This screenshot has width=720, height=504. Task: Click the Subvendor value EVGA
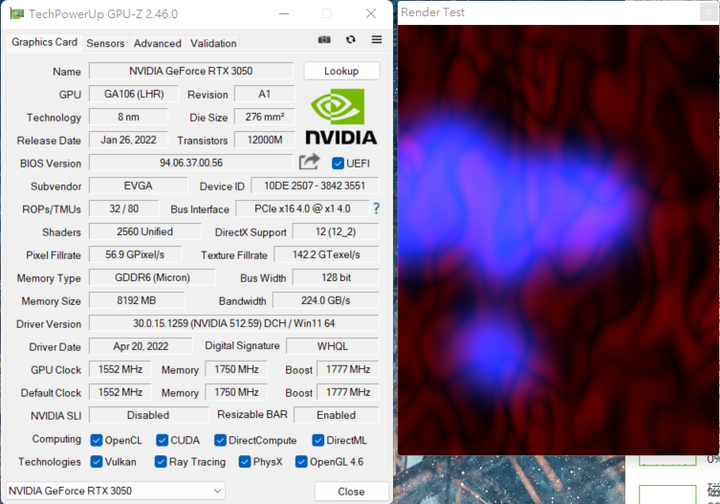(138, 186)
